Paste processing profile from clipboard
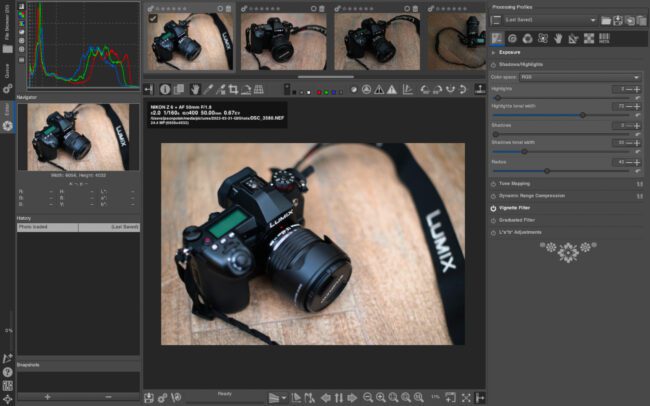 pos(641,20)
